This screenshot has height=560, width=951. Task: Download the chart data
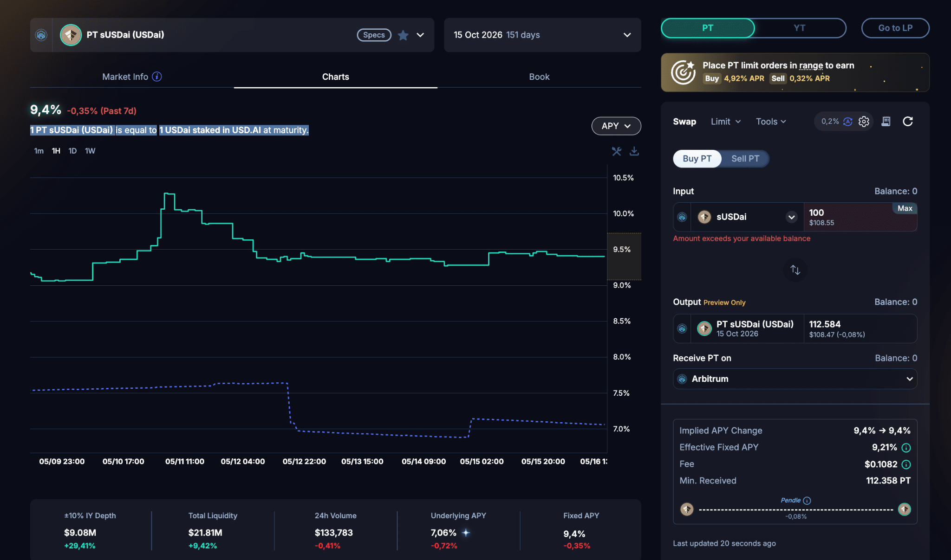point(634,151)
